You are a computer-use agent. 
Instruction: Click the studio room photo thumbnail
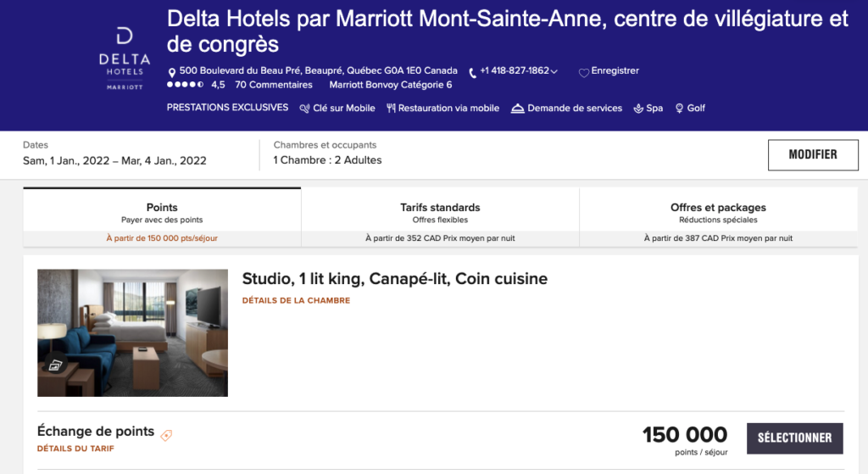point(132,332)
